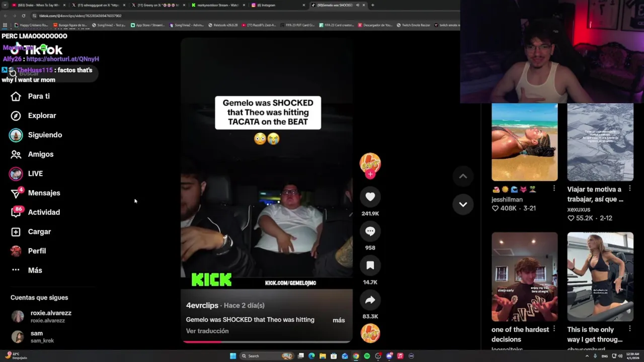Open xexuxus username link
644x362 pixels.
click(579, 209)
